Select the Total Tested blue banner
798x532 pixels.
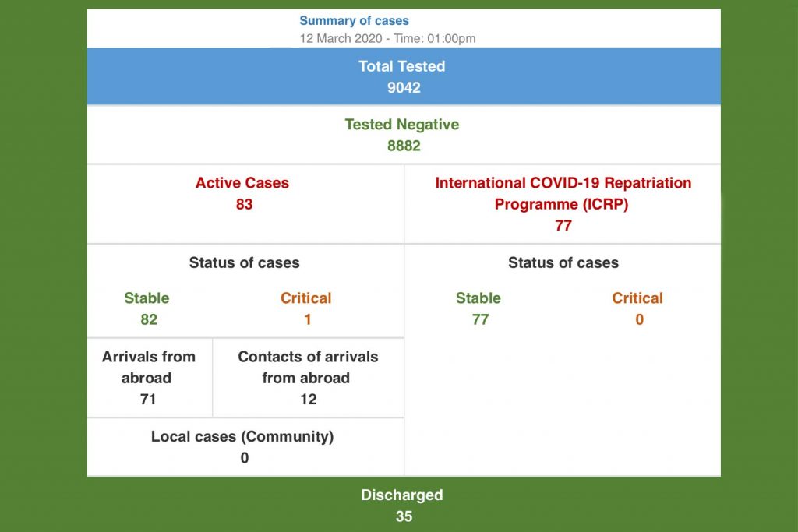tap(402, 76)
